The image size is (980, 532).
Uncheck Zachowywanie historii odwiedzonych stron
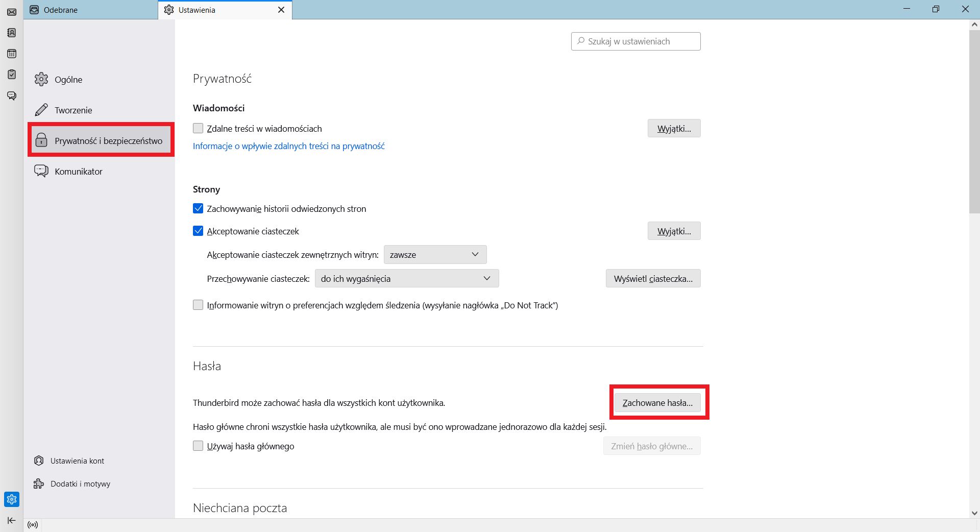click(x=198, y=208)
